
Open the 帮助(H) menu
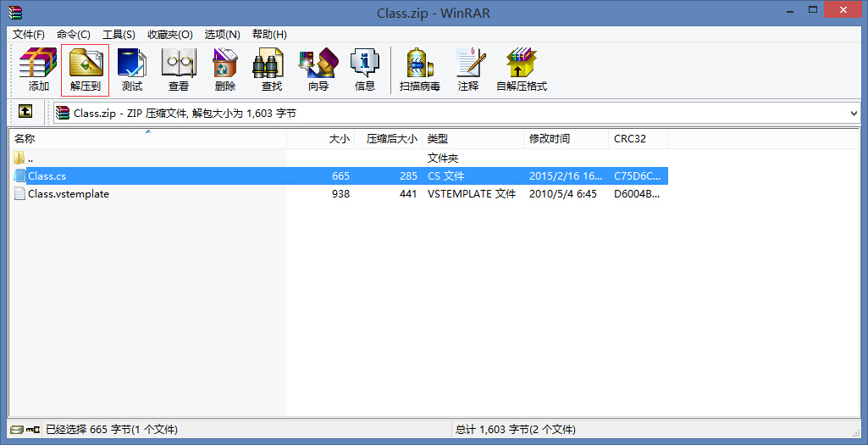click(269, 35)
